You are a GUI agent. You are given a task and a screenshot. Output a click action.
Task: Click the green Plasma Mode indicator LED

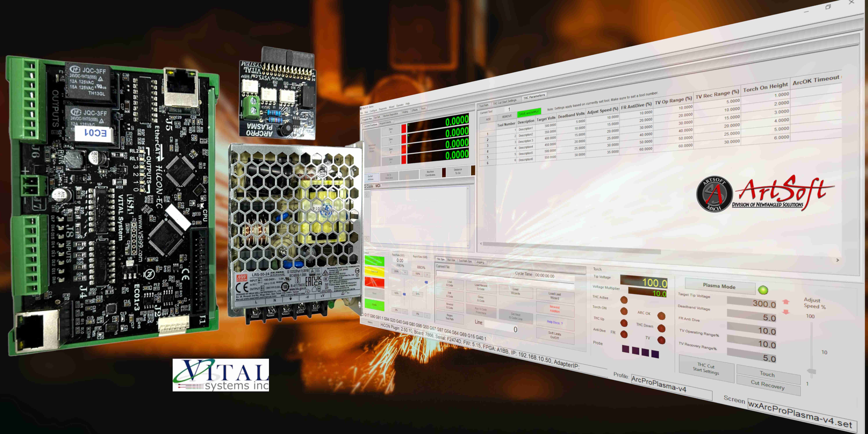click(x=763, y=290)
